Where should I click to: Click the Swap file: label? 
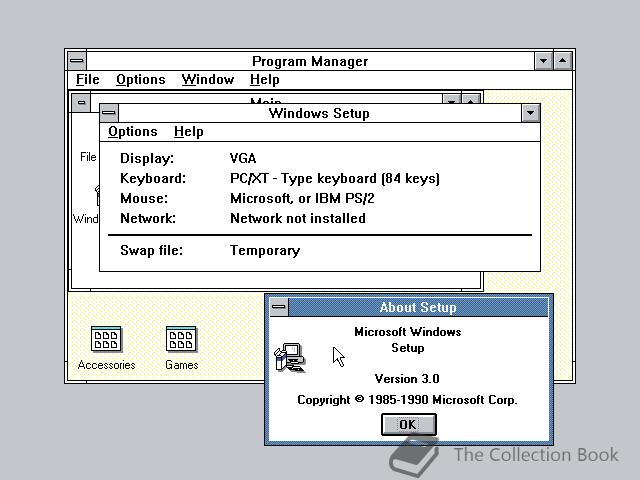point(151,250)
